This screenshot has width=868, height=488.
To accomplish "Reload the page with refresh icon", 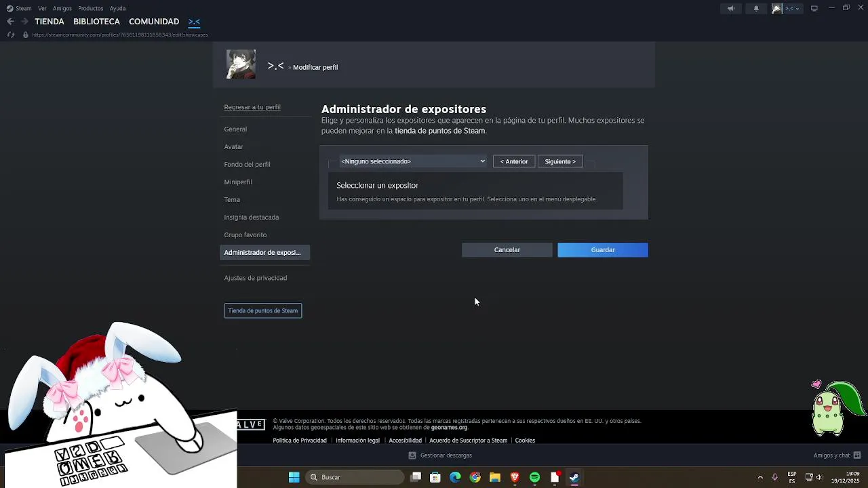I will tap(10, 35).
